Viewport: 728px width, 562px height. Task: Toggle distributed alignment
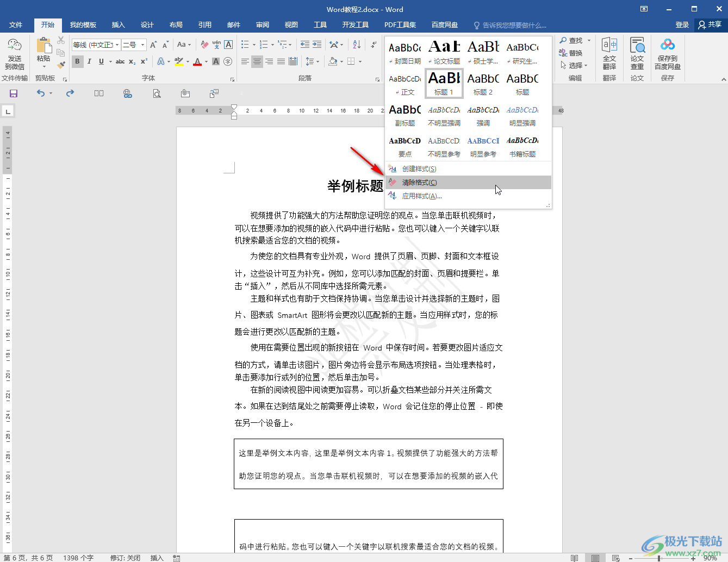(293, 61)
